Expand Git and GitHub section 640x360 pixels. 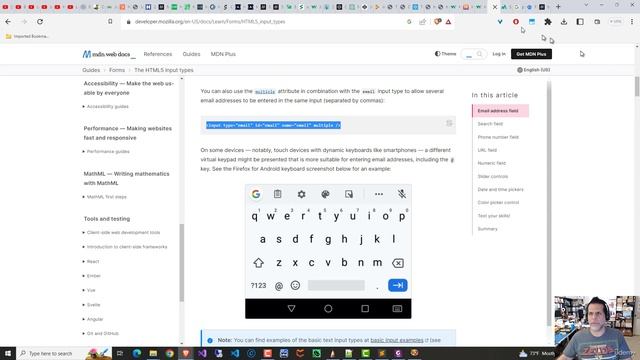102,333
